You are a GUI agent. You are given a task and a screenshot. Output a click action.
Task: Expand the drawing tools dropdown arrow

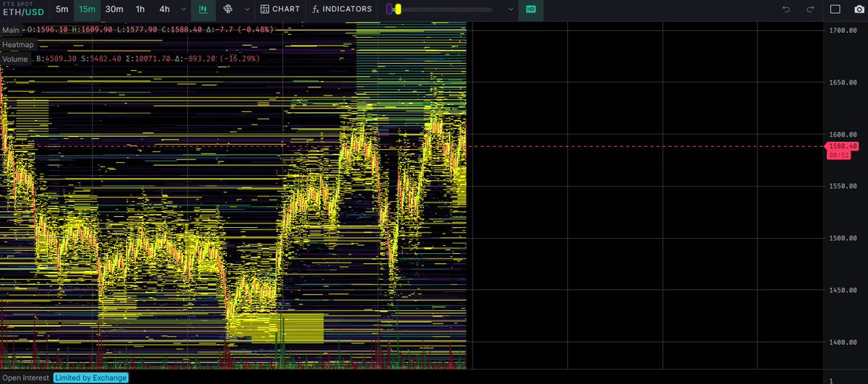click(247, 9)
